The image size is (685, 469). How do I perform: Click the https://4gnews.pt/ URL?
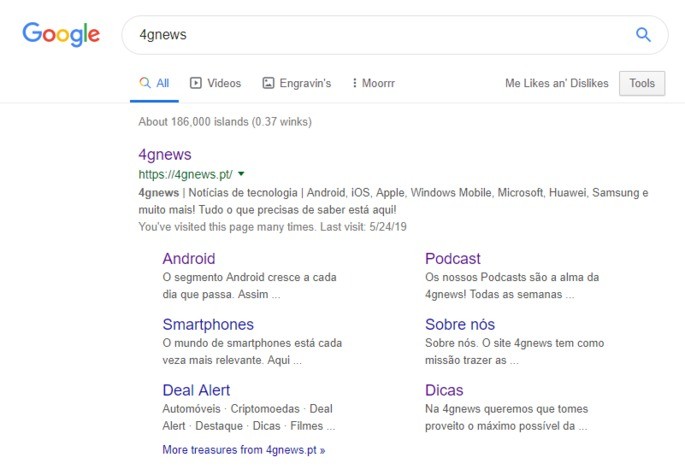point(185,174)
